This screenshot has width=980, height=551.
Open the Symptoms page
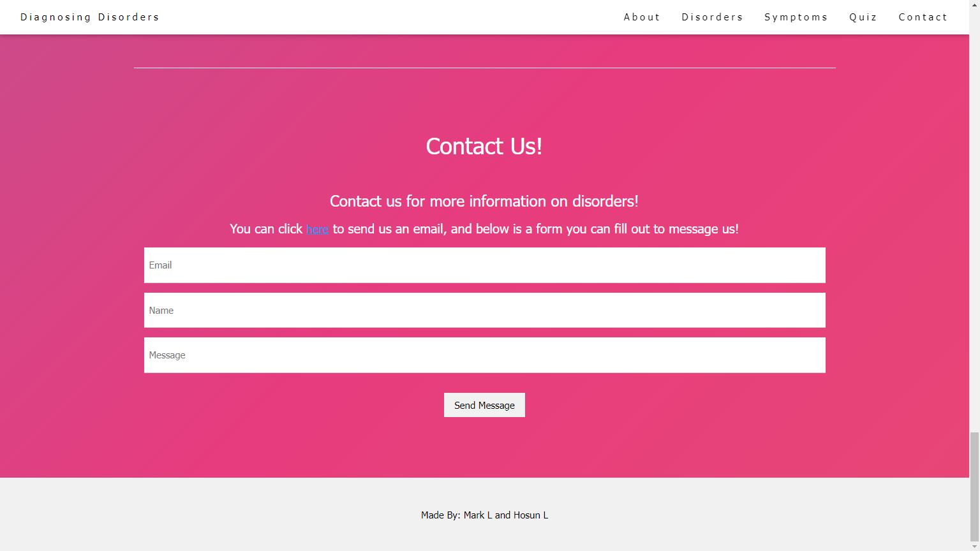pyautogui.click(x=796, y=17)
